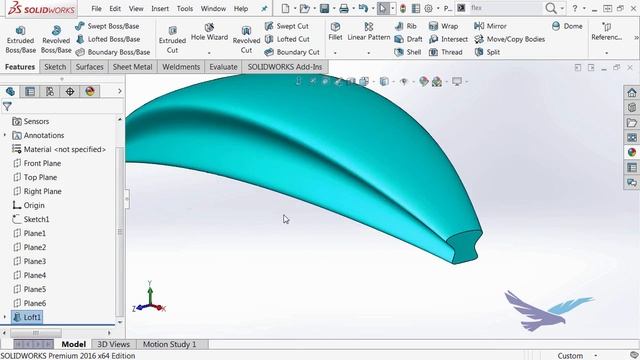The height and width of the screenshot is (360, 640).
Task: Apply the Fillet feature
Action: (335, 32)
